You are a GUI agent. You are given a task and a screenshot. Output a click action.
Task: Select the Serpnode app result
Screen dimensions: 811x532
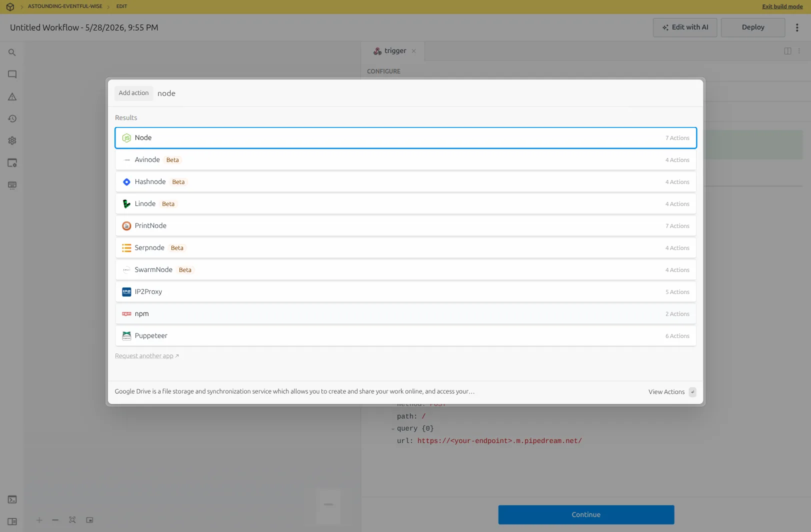pos(405,248)
